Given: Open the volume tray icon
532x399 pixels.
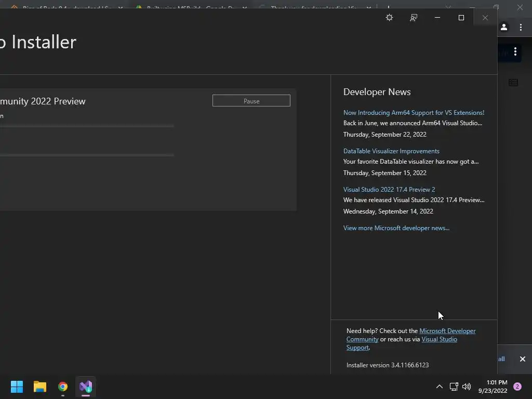Looking at the screenshot, I should pos(467,387).
